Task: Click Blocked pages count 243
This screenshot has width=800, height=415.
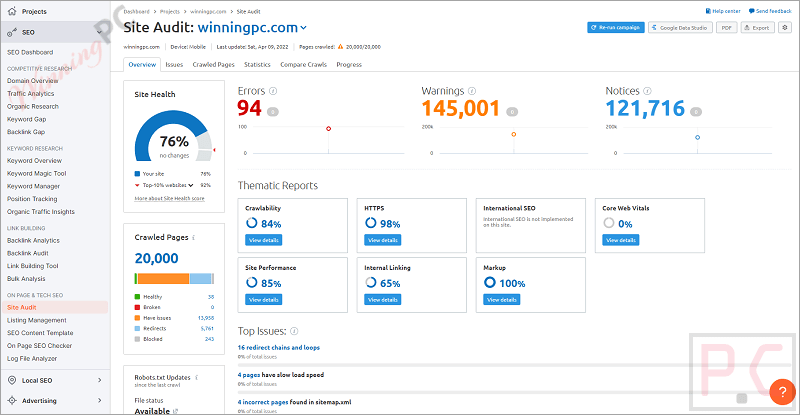Action: click(x=210, y=339)
